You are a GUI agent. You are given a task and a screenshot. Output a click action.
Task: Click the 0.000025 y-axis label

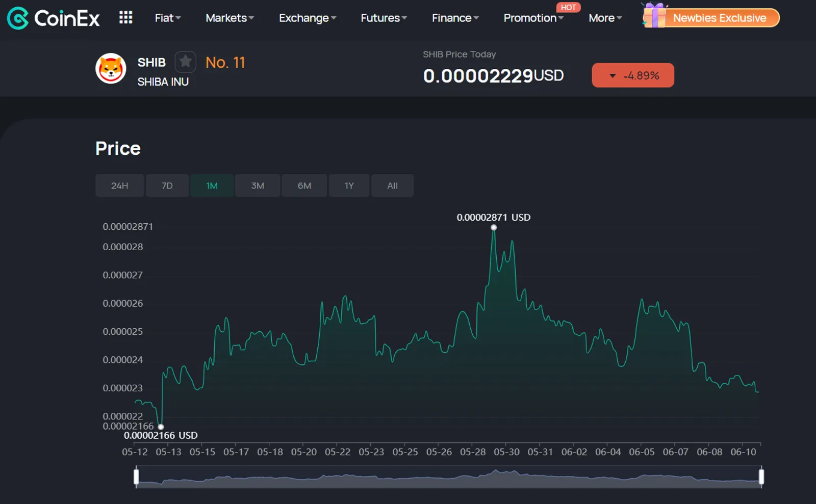(123, 332)
